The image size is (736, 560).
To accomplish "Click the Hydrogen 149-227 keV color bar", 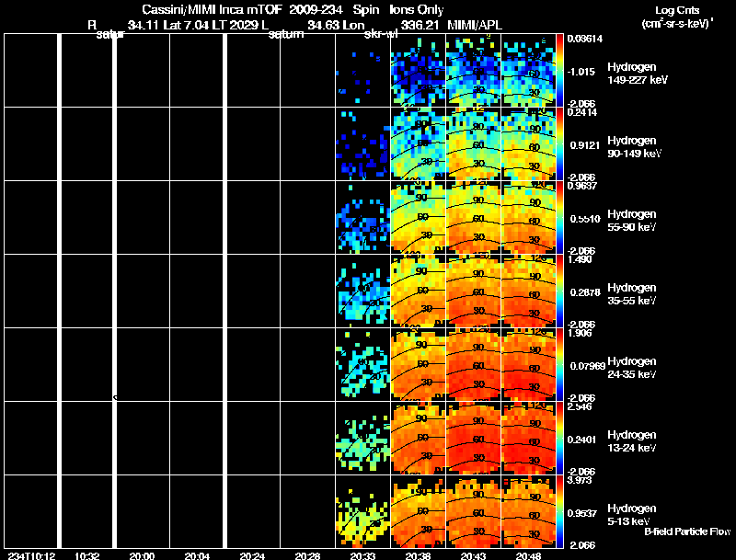I will click(x=560, y=70).
